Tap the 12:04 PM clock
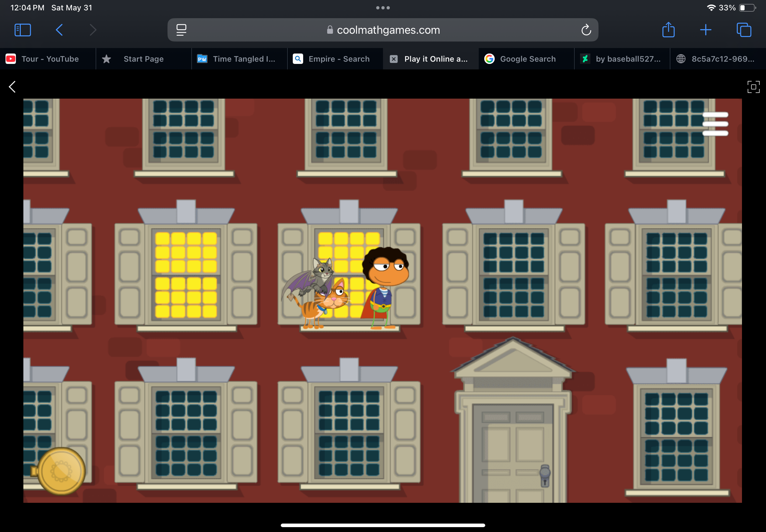 [27, 8]
